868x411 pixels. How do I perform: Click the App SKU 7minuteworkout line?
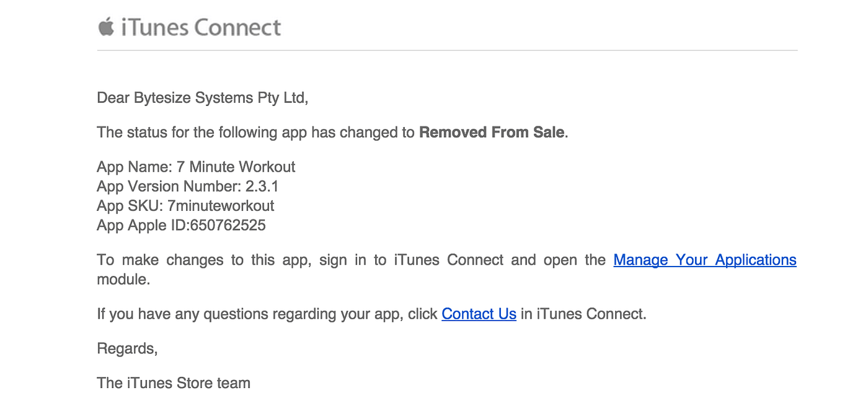[x=185, y=205]
